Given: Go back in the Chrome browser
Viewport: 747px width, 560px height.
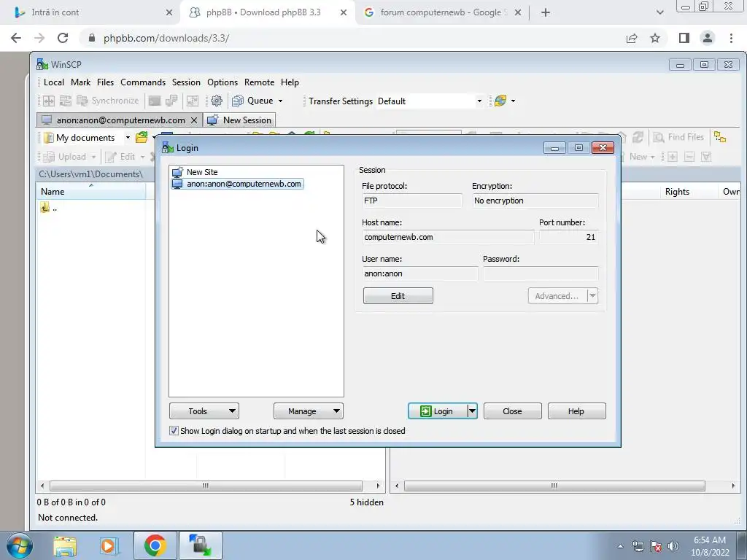Looking at the screenshot, I should coord(16,38).
